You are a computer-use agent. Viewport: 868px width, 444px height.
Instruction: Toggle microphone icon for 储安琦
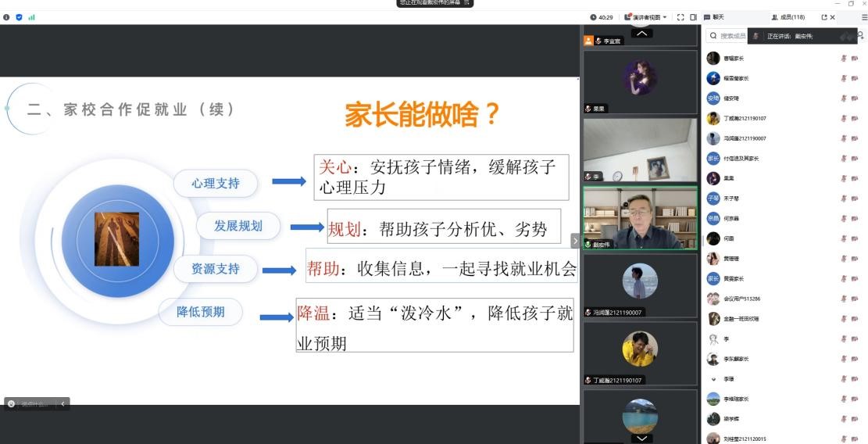pos(843,98)
